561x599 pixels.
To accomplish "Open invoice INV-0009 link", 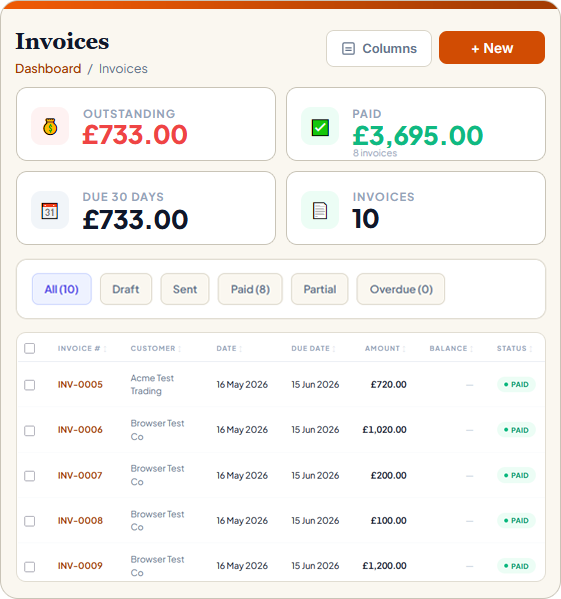I will [80, 565].
